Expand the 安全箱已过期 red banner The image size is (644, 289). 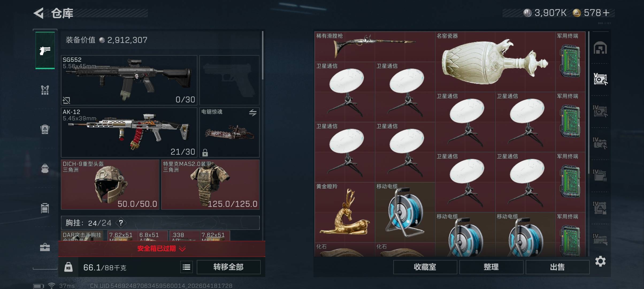[162, 249]
